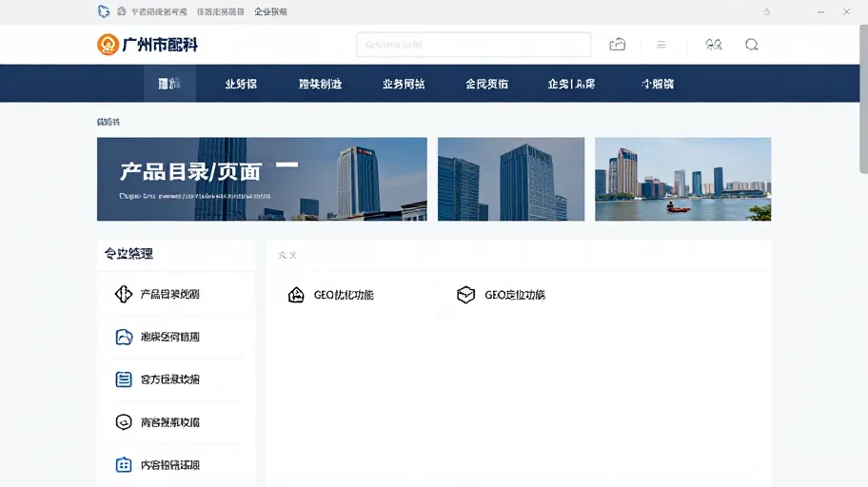Open the sixth navigation item starting with 企
Viewport: 868px width, 487px height.
(x=571, y=84)
